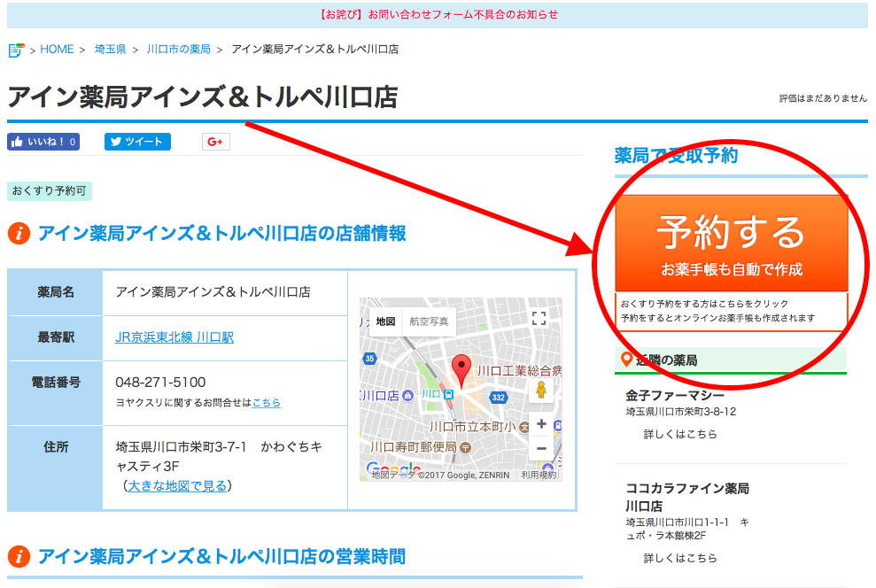The width and height of the screenshot is (876, 588).
Task: Open 金子ファーマシー pharmacy entry
Action: click(675, 396)
